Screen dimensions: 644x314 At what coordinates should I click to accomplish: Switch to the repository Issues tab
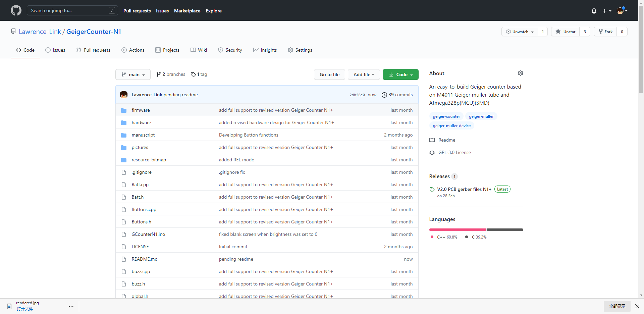coord(55,50)
